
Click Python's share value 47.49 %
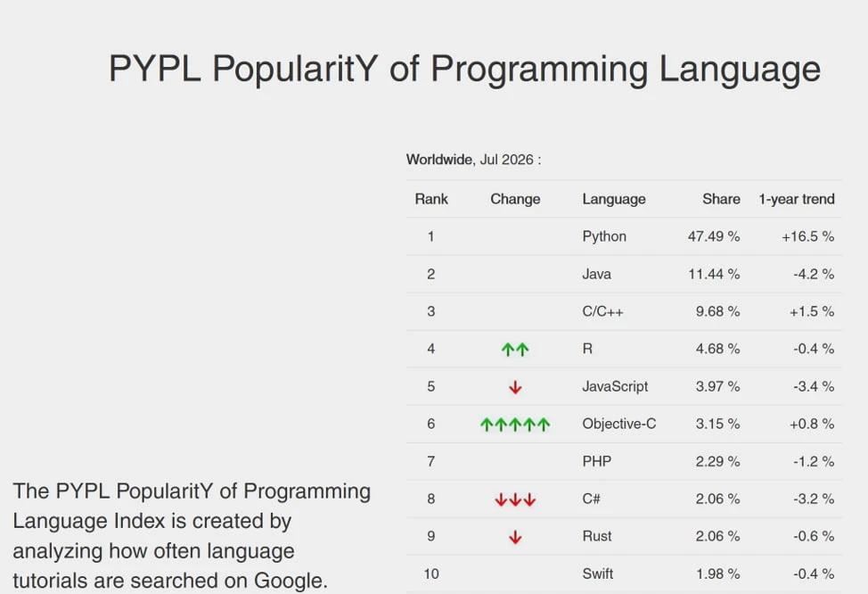(x=714, y=236)
